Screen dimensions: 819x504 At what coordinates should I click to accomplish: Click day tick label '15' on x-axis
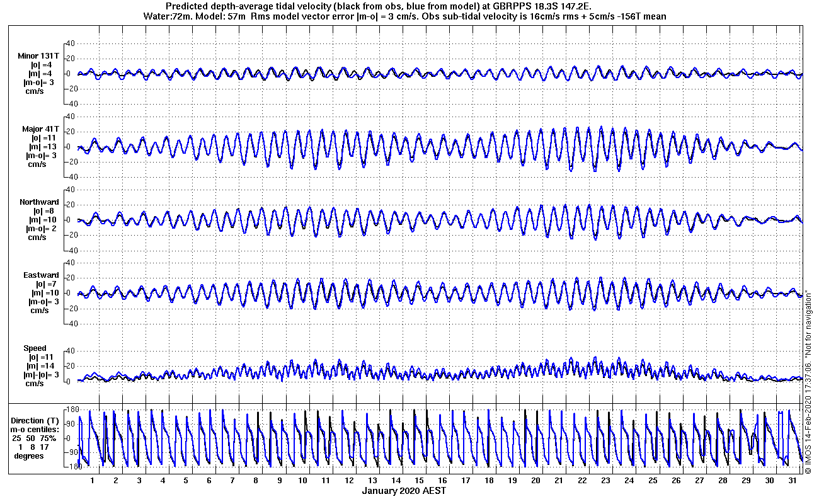click(419, 480)
